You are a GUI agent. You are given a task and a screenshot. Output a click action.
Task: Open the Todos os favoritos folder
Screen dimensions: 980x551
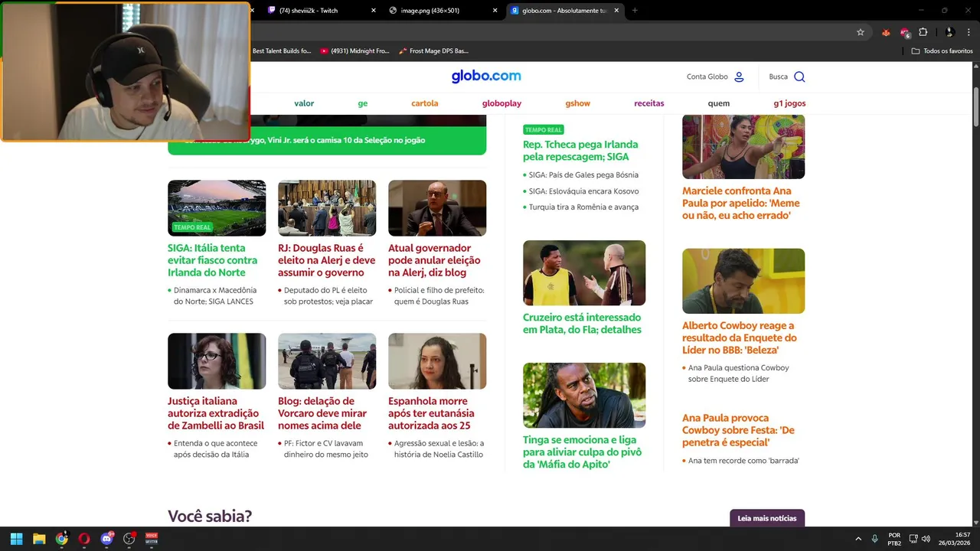click(x=942, y=51)
